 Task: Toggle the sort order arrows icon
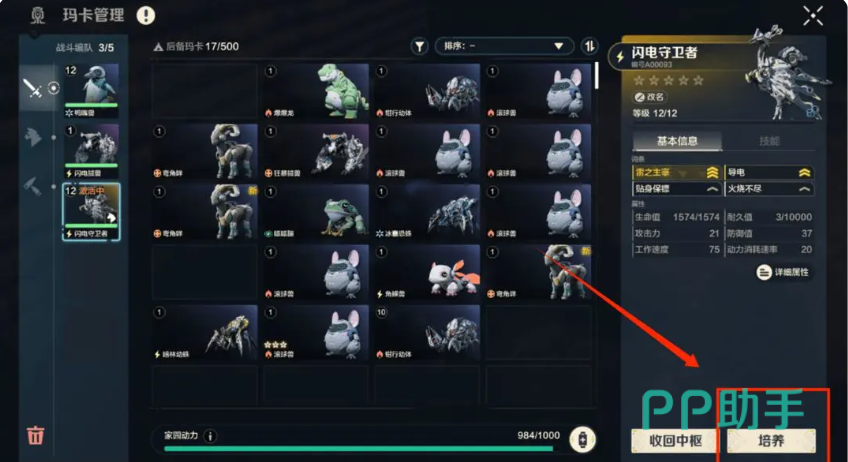(x=589, y=46)
